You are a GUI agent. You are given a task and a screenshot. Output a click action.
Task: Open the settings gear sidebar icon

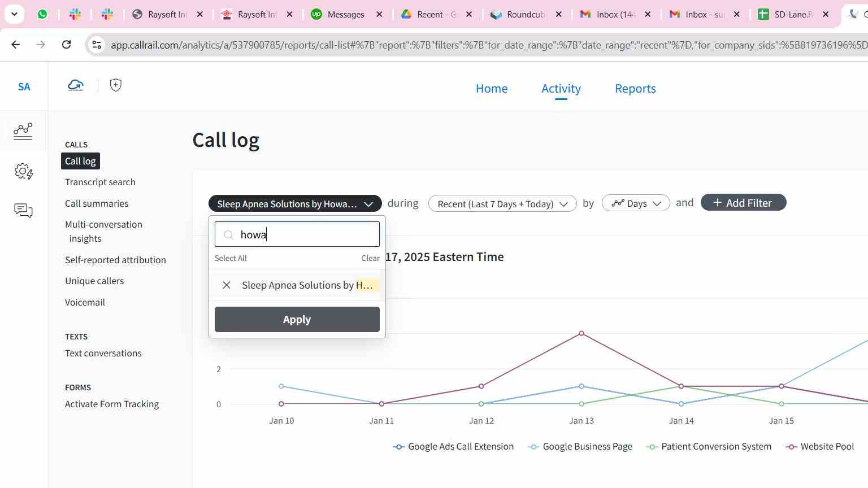click(x=23, y=171)
